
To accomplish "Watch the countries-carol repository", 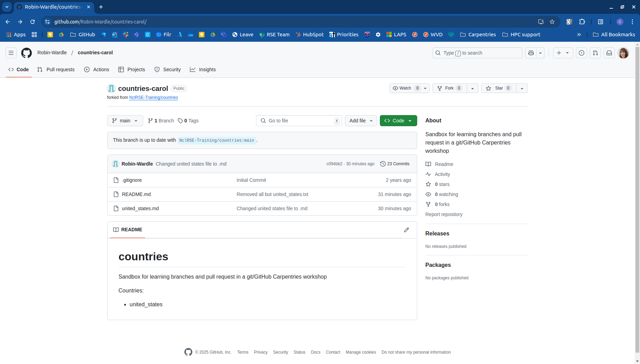I will coord(406,88).
